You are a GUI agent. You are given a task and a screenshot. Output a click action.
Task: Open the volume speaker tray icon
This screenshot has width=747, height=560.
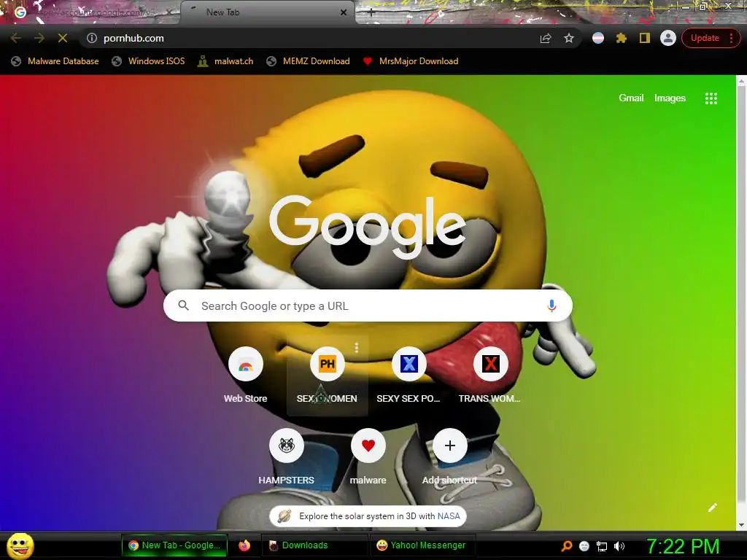619,546
